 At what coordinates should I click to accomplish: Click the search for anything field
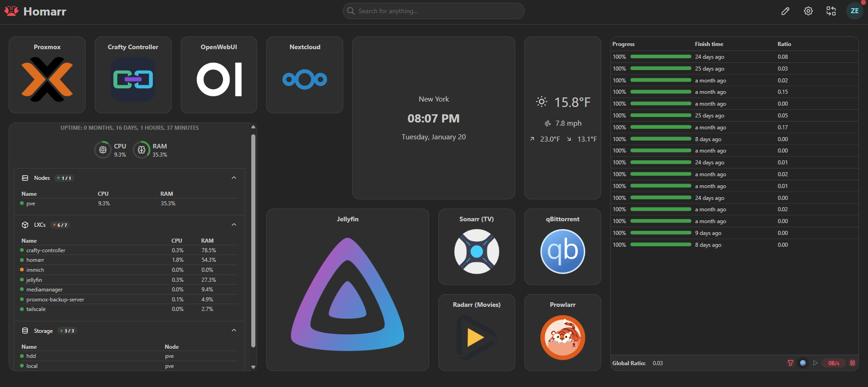[x=433, y=11]
